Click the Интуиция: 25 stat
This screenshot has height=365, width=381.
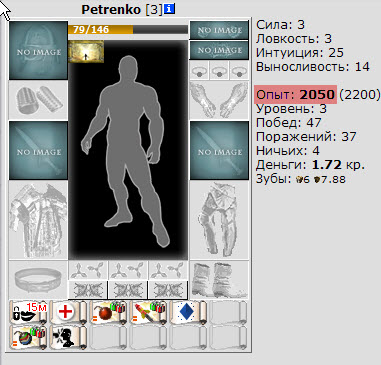[300, 53]
